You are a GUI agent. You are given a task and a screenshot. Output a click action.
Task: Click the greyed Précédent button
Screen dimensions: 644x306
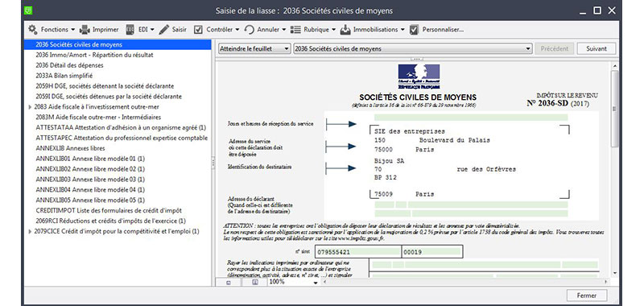(555, 48)
